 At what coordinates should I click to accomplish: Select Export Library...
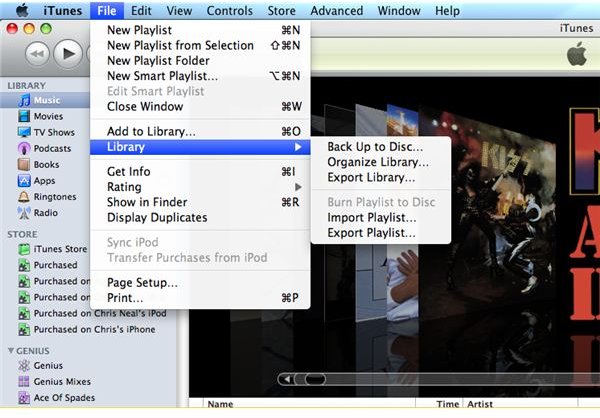[x=381, y=177]
